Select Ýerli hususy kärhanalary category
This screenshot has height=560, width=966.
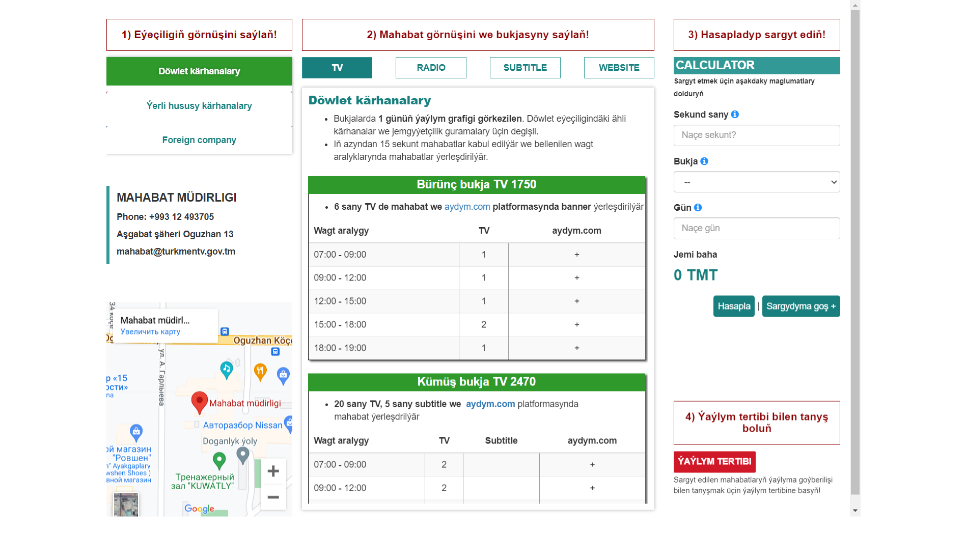[x=199, y=105]
